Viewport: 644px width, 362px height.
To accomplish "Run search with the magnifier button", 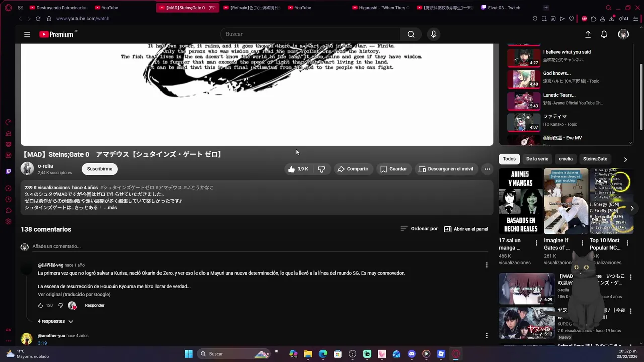I will tap(411, 34).
